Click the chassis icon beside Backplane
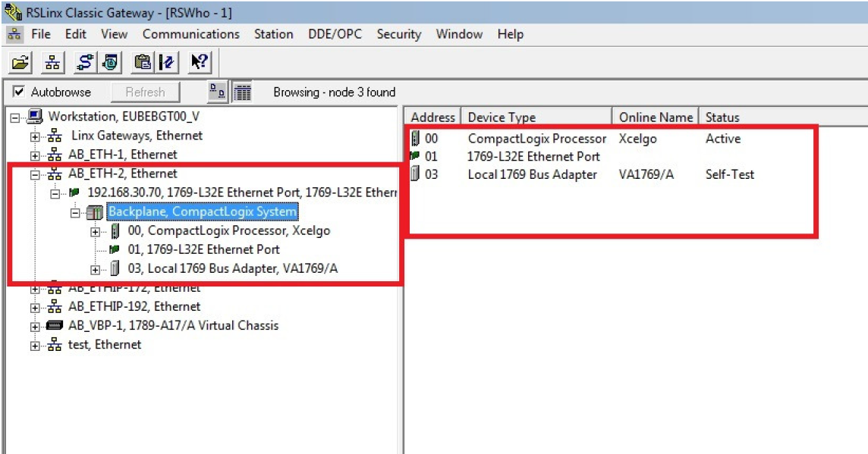This screenshot has height=454, width=868. pyautogui.click(x=94, y=211)
